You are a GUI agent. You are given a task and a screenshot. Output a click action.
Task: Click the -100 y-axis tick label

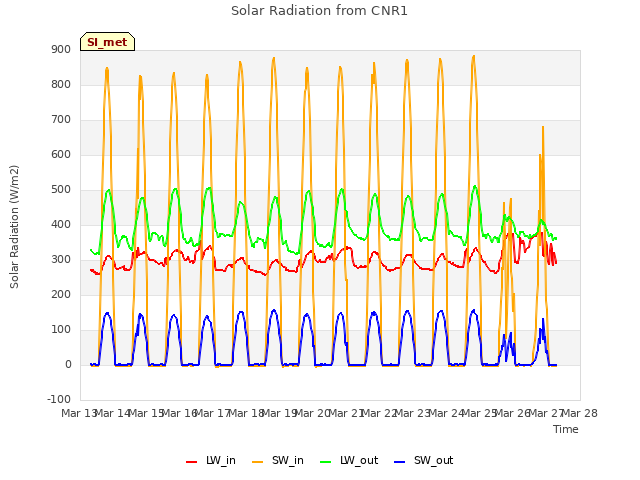tap(59, 399)
